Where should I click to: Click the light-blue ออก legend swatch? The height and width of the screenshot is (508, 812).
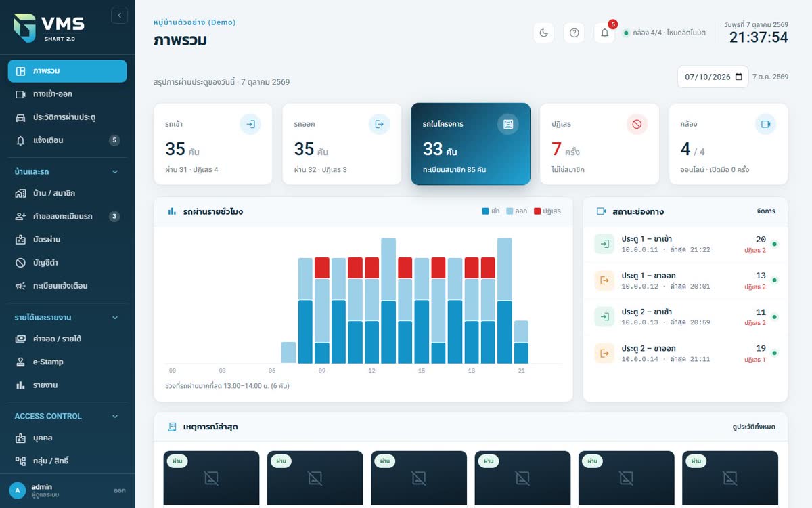[510, 211]
